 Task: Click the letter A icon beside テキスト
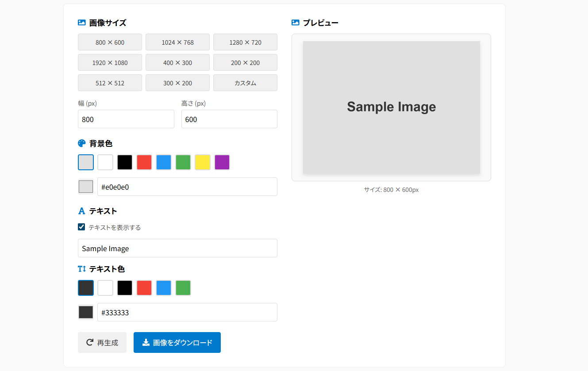[x=81, y=211]
